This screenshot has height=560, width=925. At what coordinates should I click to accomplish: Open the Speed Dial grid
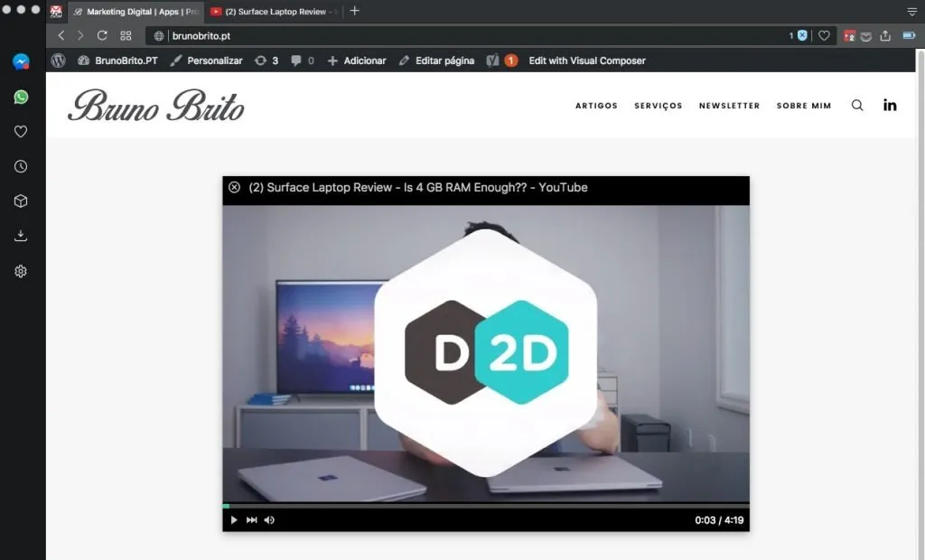(126, 35)
